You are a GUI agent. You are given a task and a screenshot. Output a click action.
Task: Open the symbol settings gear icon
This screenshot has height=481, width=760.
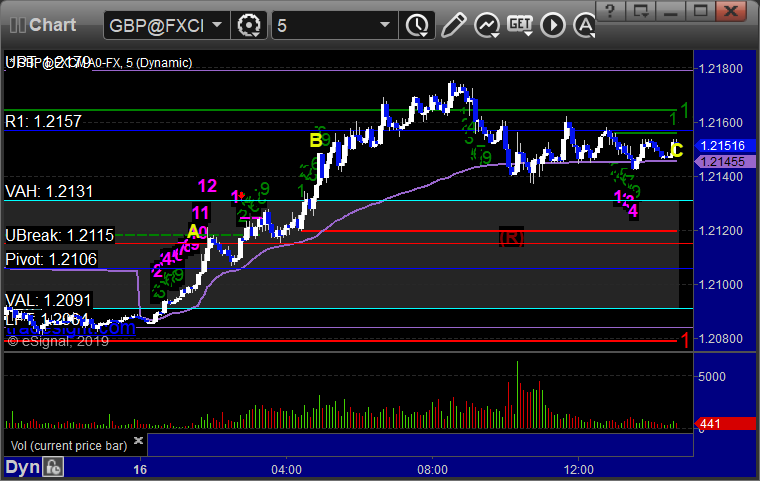(249, 25)
